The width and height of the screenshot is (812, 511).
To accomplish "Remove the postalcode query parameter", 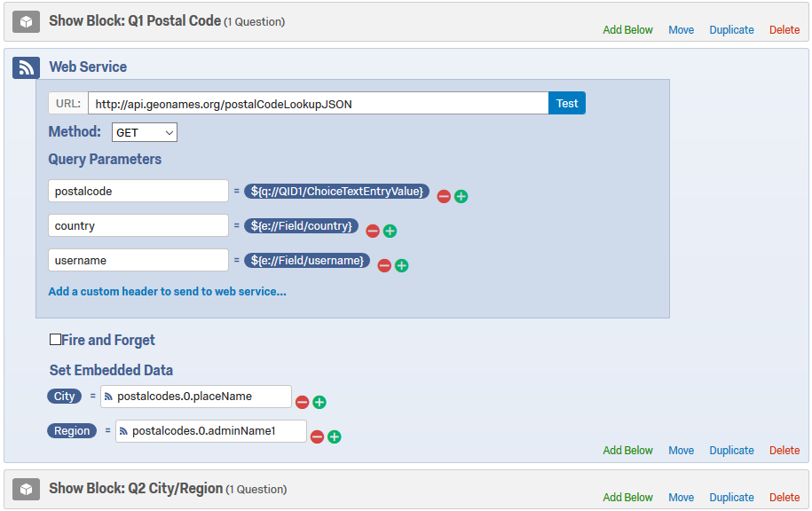I will 444,197.
